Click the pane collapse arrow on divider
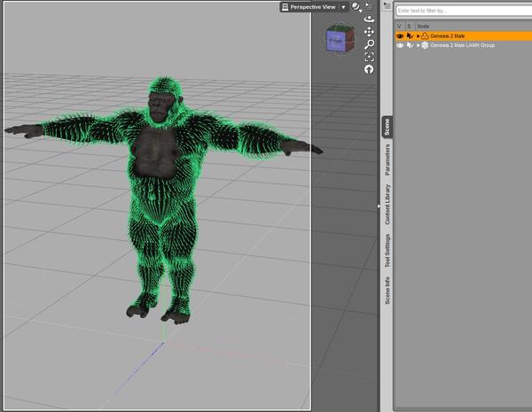The image size is (532, 412). pos(379,206)
